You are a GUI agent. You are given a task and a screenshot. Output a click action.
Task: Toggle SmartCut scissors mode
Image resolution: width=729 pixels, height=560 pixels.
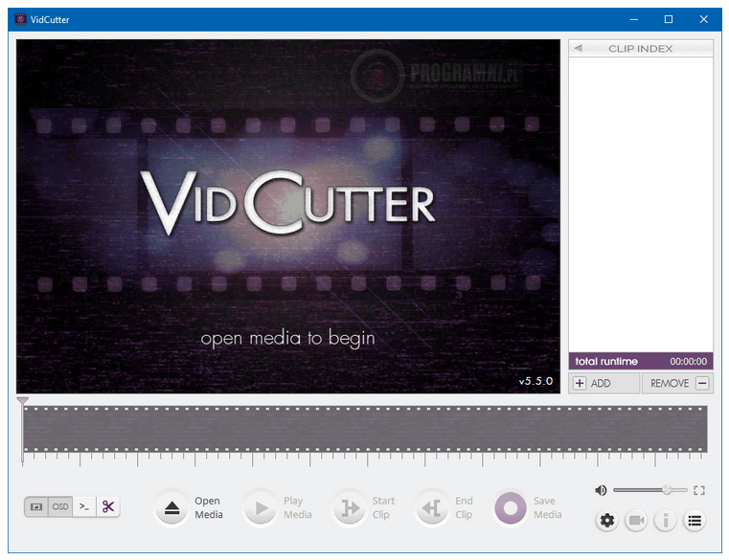[108, 506]
